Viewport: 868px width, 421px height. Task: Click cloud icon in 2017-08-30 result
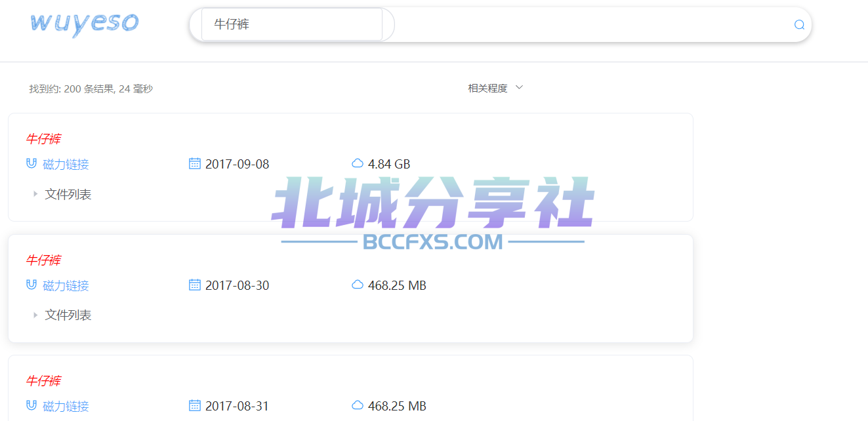(358, 285)
